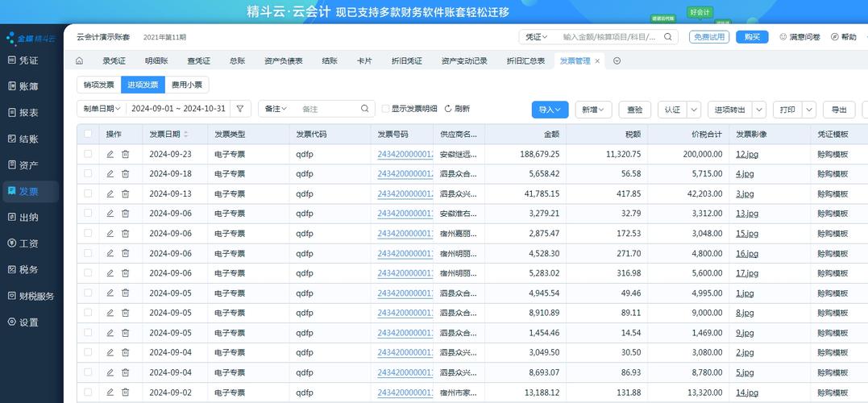Screen dimensions: 868x403
Task: Click the home icon in the tab bar
Action: pos(79,61)
